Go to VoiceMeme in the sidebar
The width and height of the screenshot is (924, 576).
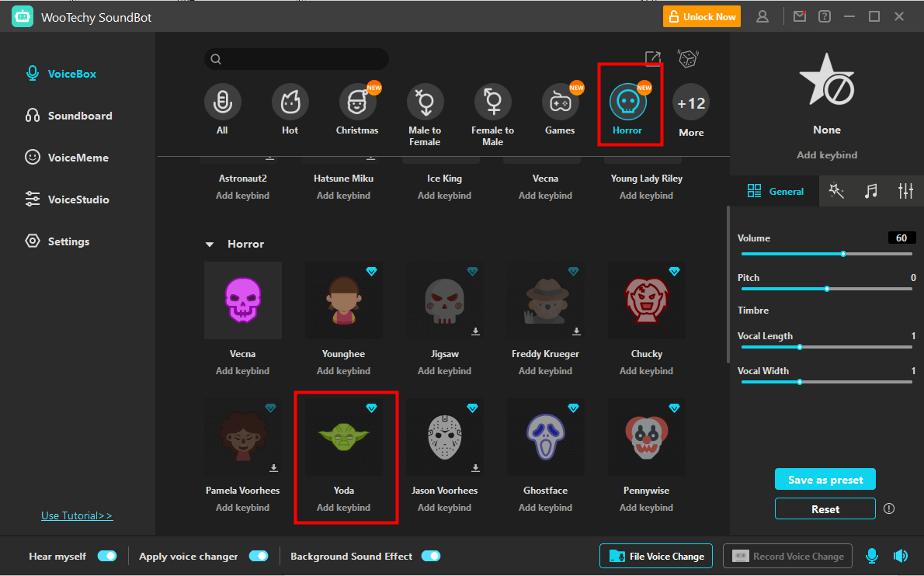tap(67, 158)
